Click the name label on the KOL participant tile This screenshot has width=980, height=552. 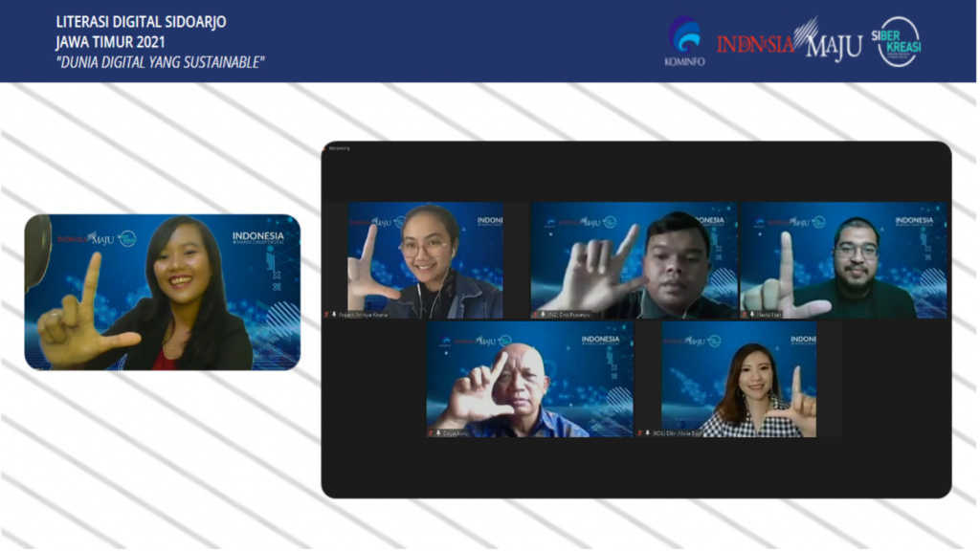tap(678, 432)
